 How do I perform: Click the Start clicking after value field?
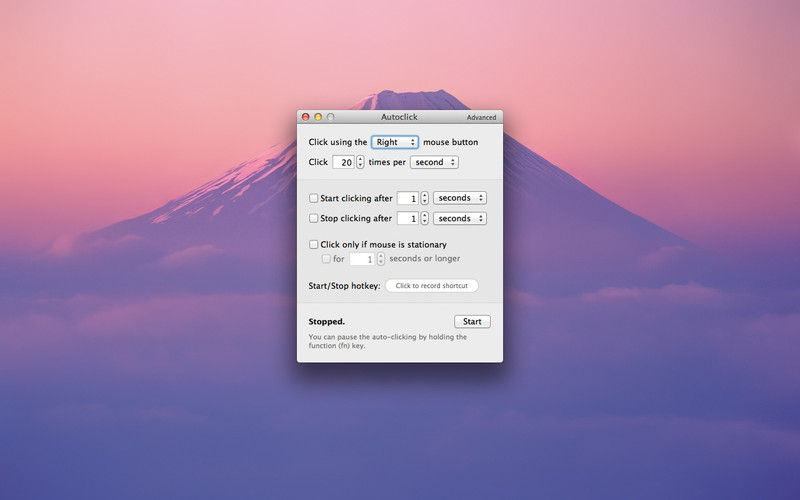click(x=408, y=198)
